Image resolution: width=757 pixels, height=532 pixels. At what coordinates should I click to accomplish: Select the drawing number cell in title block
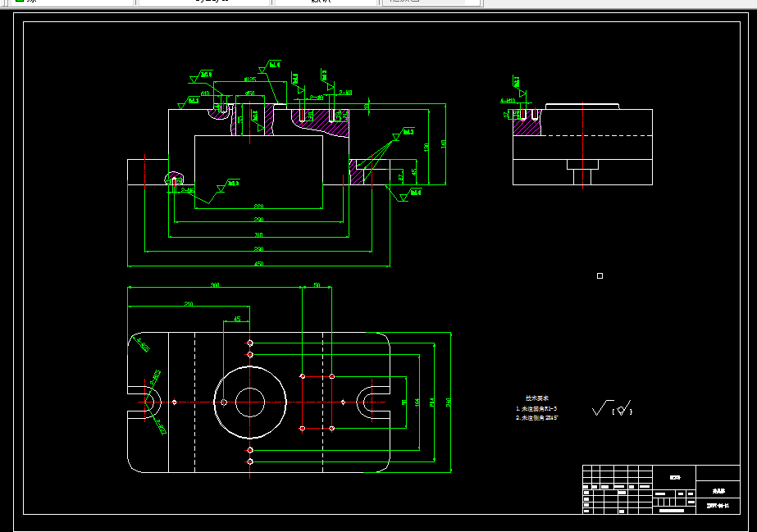(718, 506)
